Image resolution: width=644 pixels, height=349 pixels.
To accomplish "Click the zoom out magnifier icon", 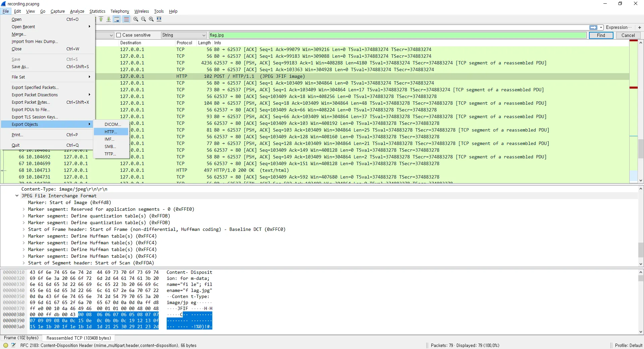I will click(x=144, y=19).
